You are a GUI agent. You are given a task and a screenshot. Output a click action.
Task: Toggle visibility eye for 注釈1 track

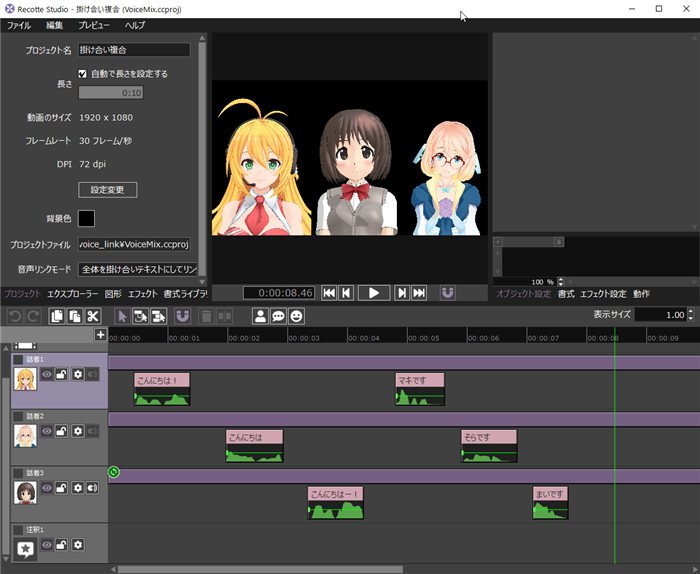(46, 544)
